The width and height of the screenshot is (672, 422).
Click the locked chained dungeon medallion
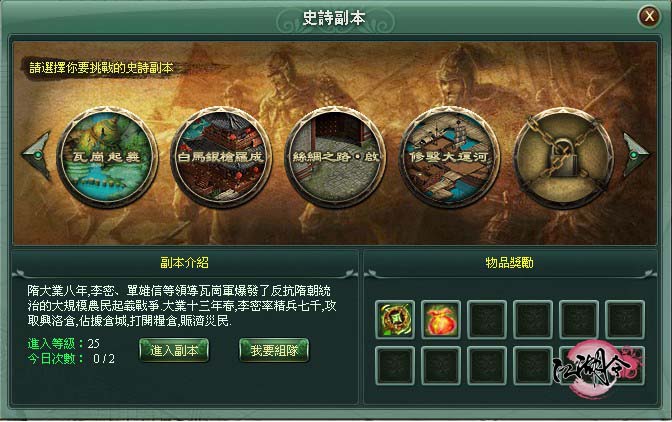click(x=564, y=157)
